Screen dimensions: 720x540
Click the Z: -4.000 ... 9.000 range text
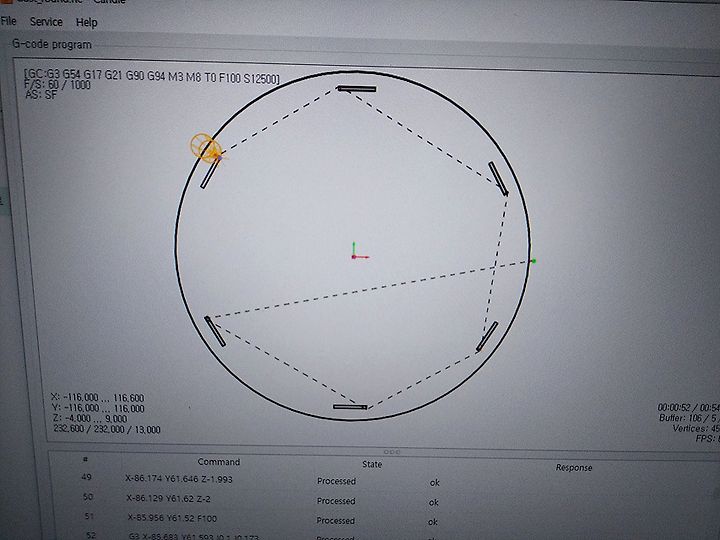(x=90, y=419)
